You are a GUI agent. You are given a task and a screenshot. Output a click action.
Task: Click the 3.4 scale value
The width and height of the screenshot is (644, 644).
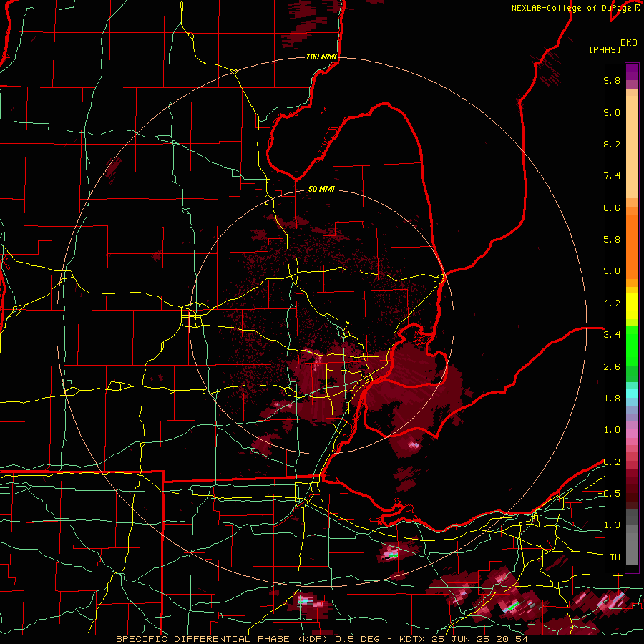pos(612,335)
